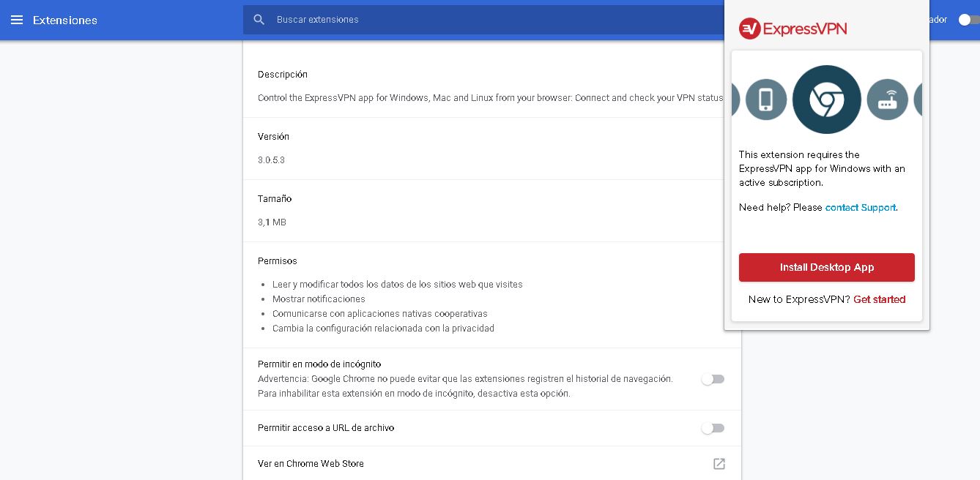Click the ExpressVPN logo in popup
Image resolution: width=980 pixels, height=480 pixels.
point(793,29)
